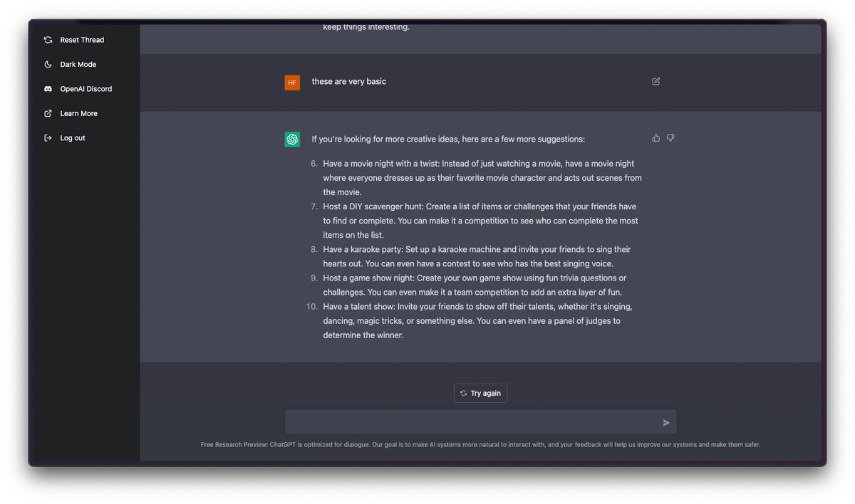Edit the "these are very basic" message
The width and height of the screenshot is (855, 504).
[x=655, y=81]
